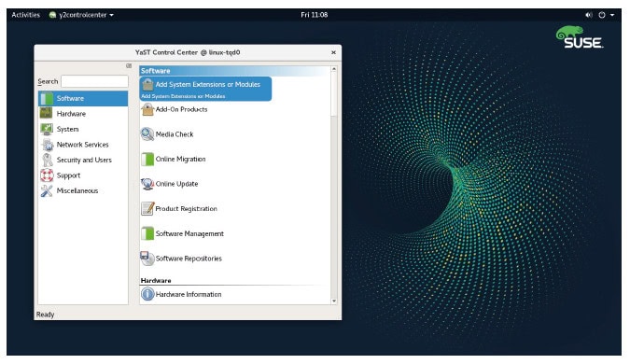Viewport: 630px width, 364px height.
Task: Select the Hardware category label
Action: 71,114
